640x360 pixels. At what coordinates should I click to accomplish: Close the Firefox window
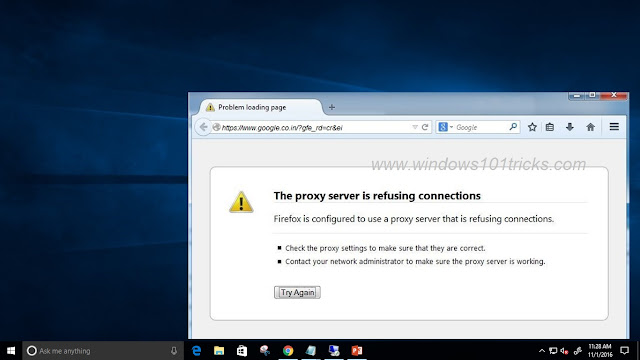[x=613, y=96]
